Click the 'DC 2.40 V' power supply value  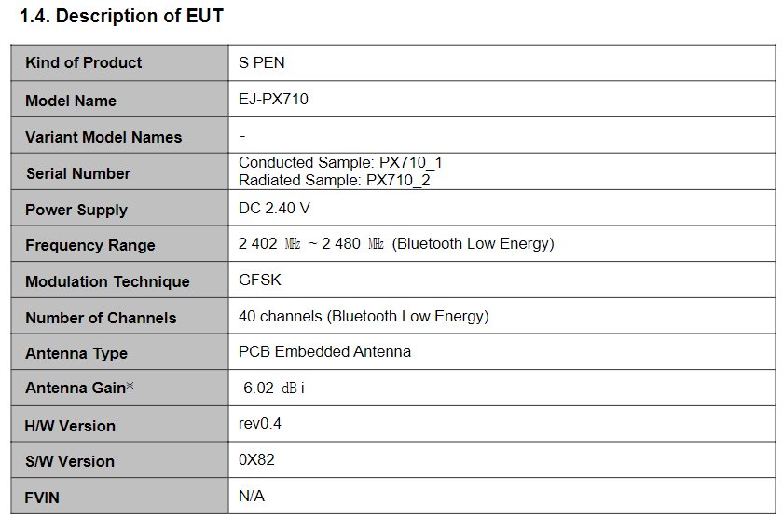click(274, 208)
